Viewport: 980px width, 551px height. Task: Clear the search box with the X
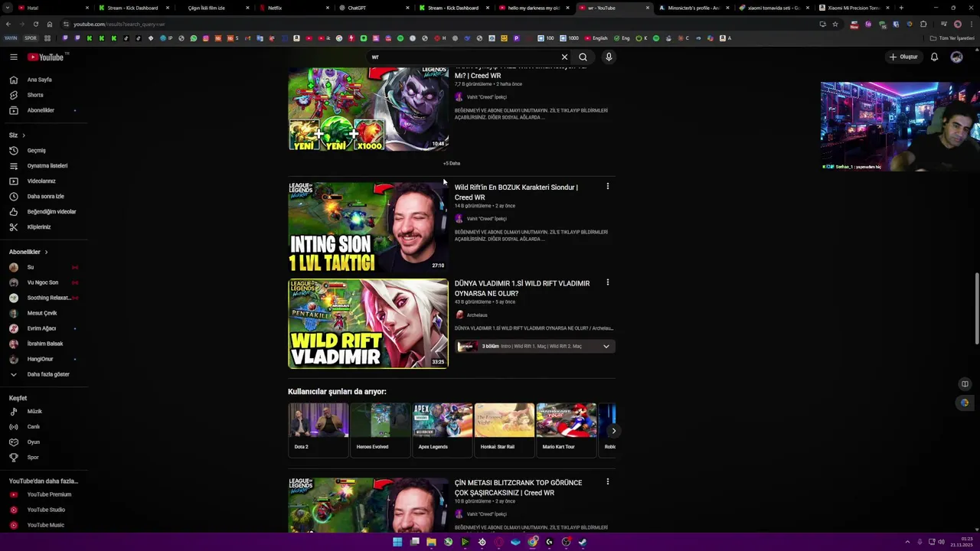click(x=564, y=57)
